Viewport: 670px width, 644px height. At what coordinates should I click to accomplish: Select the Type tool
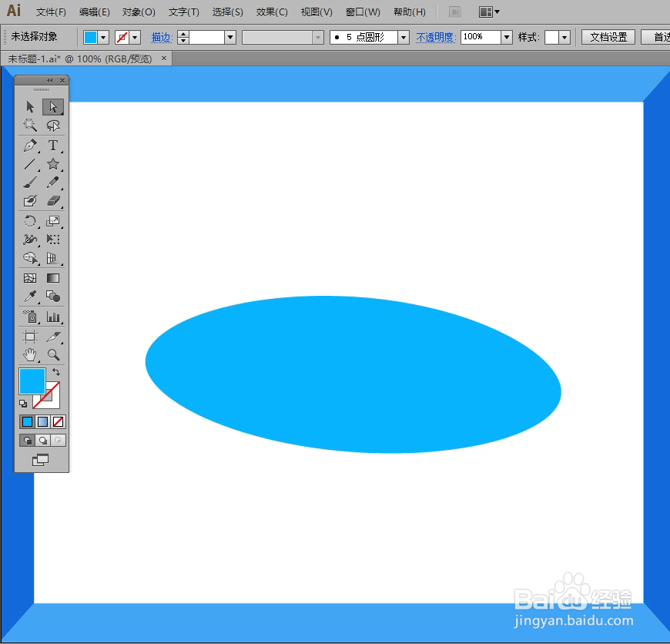(x=53, y=146)
